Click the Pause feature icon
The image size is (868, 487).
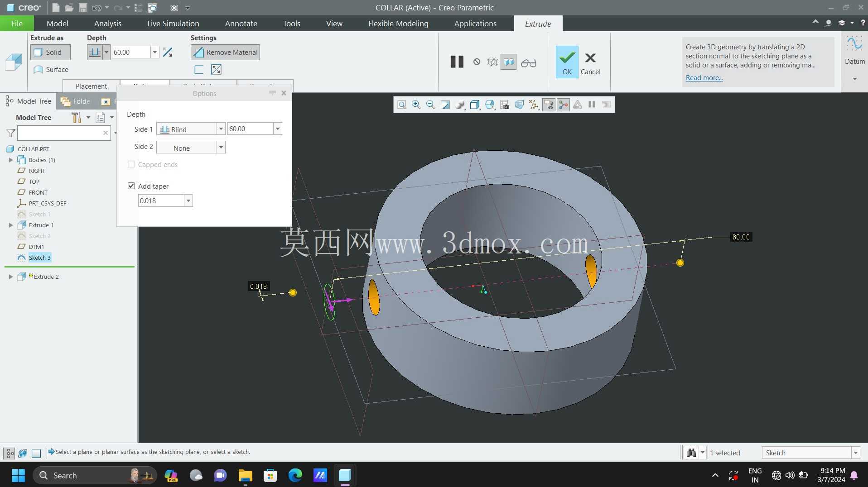tap(457, 62)
